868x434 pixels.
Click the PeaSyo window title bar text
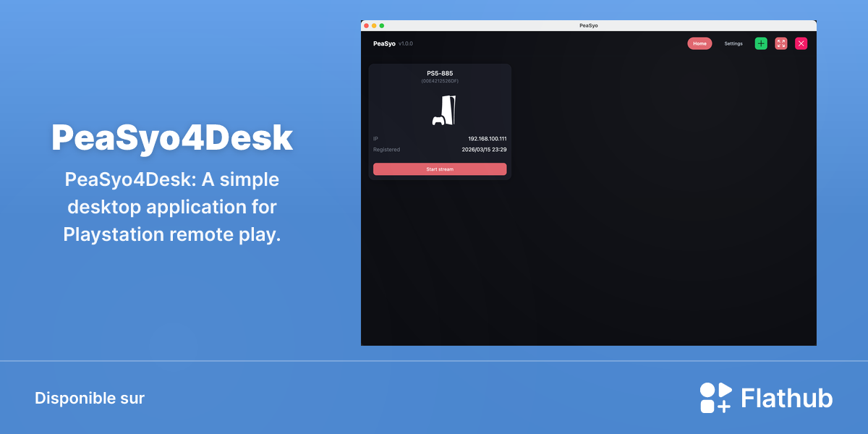tap(589, 25)
